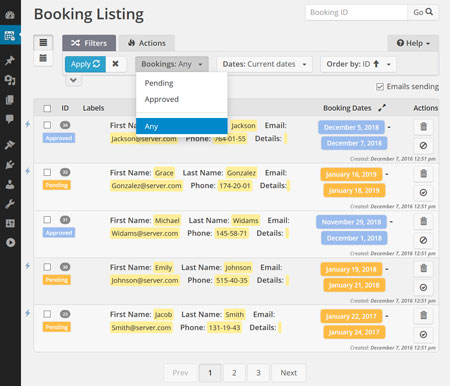Check the Jackson booking row checkbox
450x386 pixels.
[47, 125]
